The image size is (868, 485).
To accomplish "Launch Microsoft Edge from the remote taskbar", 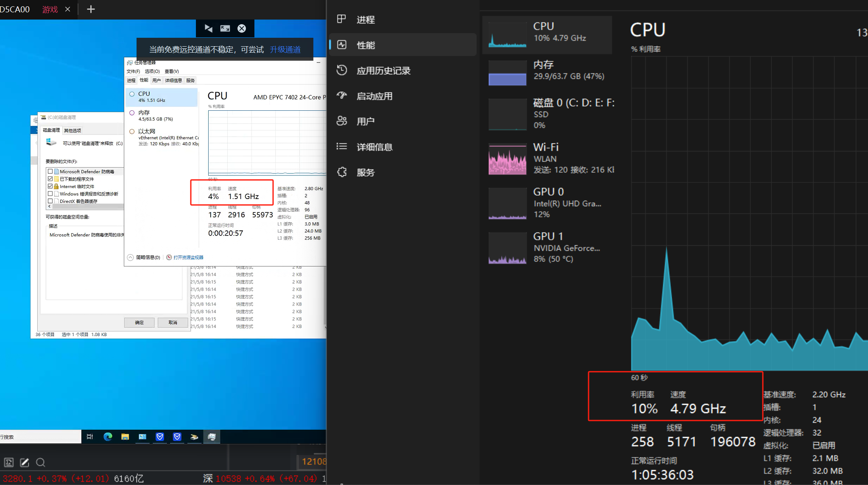I will [108, 437].
